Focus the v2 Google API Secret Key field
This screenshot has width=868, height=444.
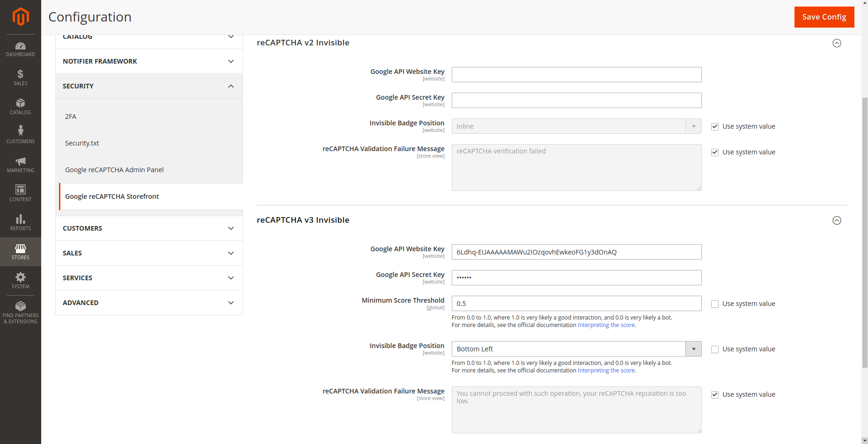click(x=576, y=100)
